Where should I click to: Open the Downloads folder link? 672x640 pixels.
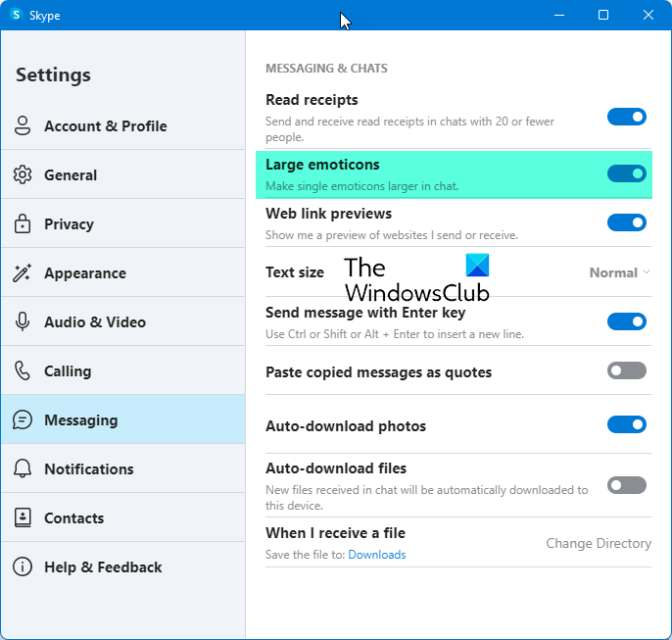tap(377, 555)
